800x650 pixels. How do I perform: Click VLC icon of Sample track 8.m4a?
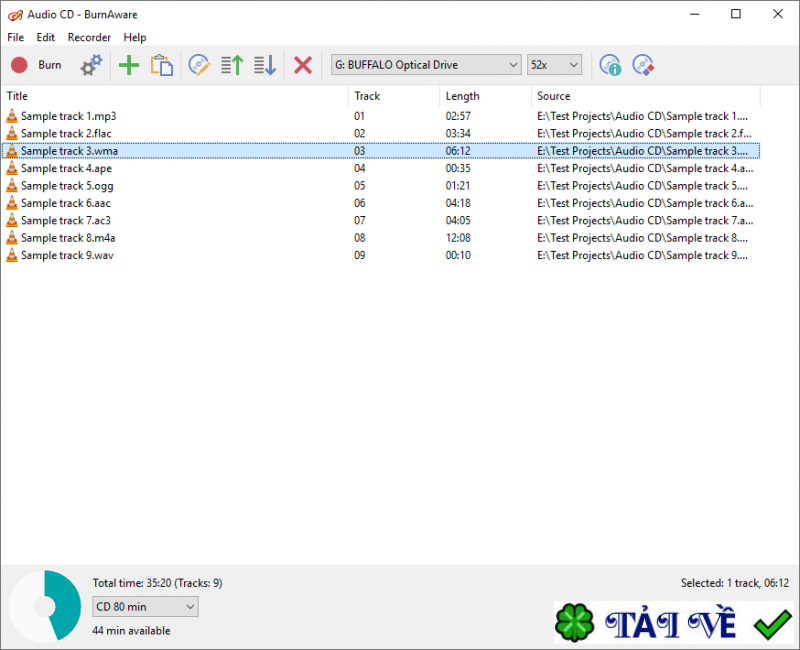pyautogui.click(x=12, y=237)
